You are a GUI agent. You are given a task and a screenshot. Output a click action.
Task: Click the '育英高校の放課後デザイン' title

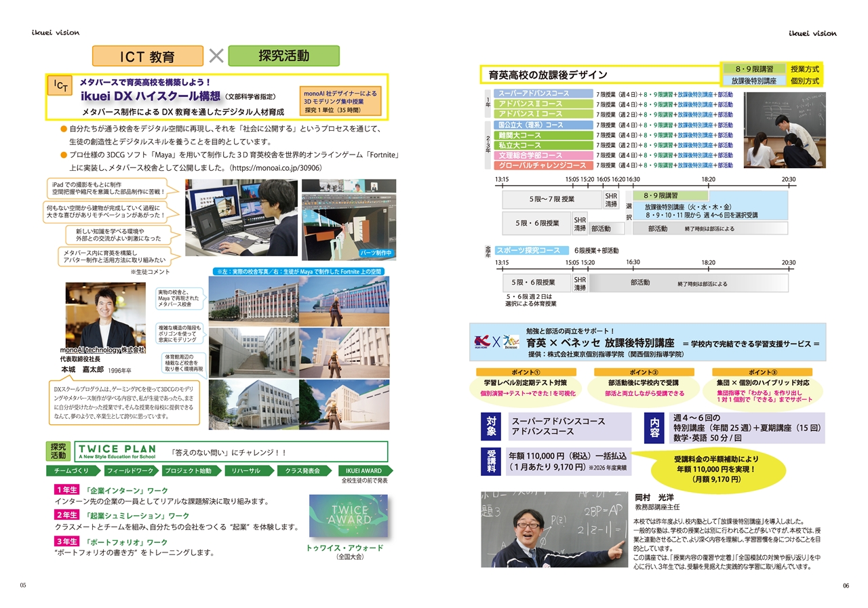(548, 75)
